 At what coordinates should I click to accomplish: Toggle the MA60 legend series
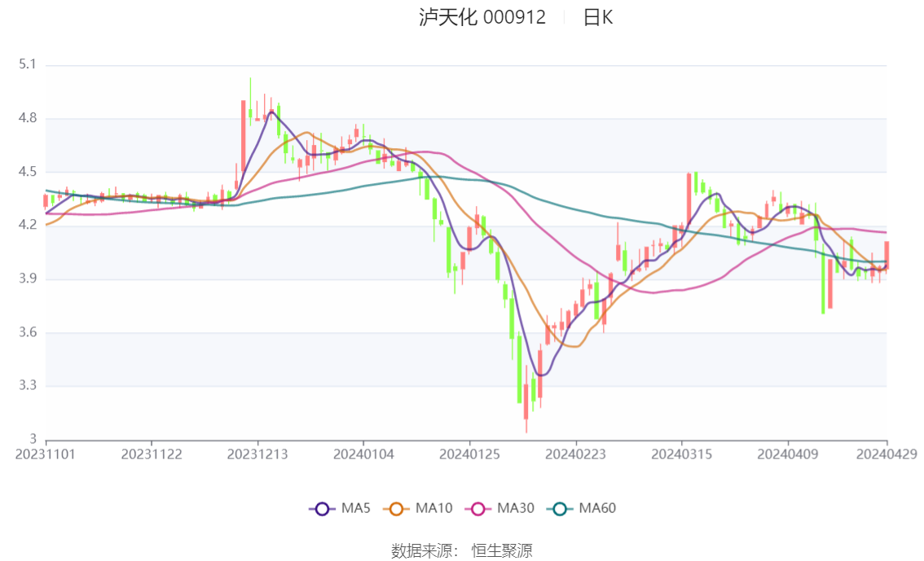581,508
